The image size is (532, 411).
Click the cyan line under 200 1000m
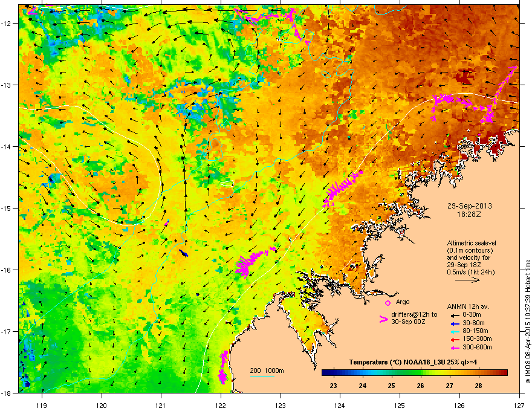pos(262,376)
